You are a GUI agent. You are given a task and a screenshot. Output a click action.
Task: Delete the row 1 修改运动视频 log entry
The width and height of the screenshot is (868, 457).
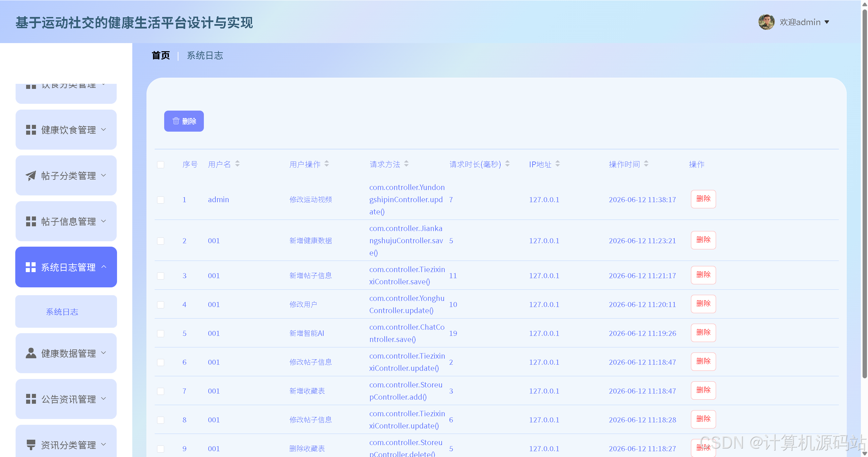click(703, 199)
